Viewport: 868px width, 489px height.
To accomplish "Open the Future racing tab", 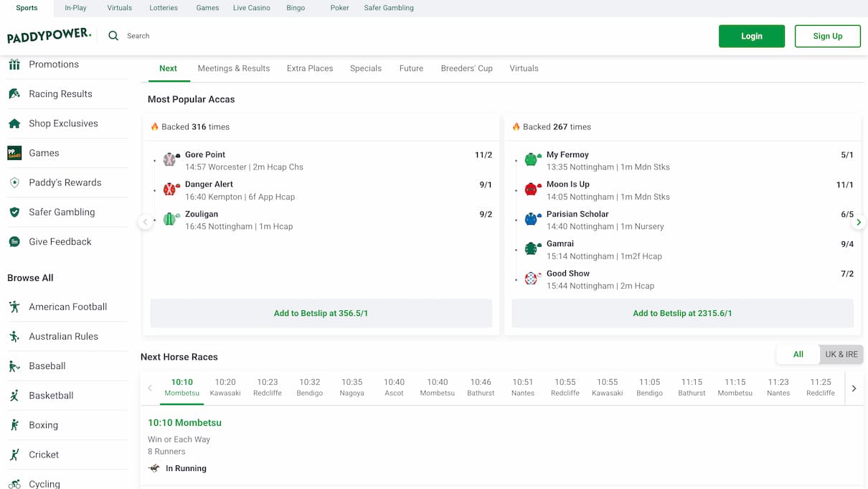I will pos(411,68).
